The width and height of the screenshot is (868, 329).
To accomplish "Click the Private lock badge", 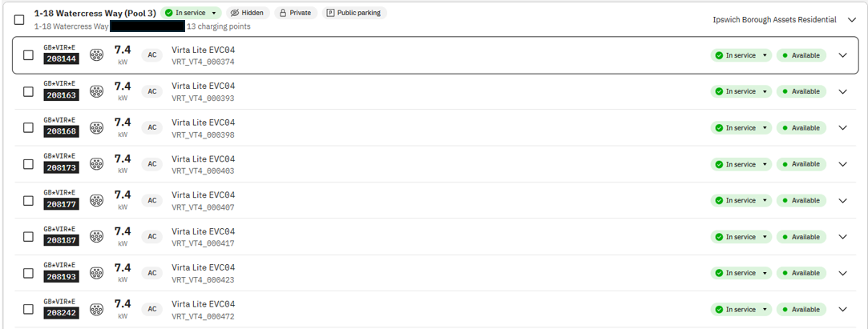I will pyautogui.click(x=296, y=13).
